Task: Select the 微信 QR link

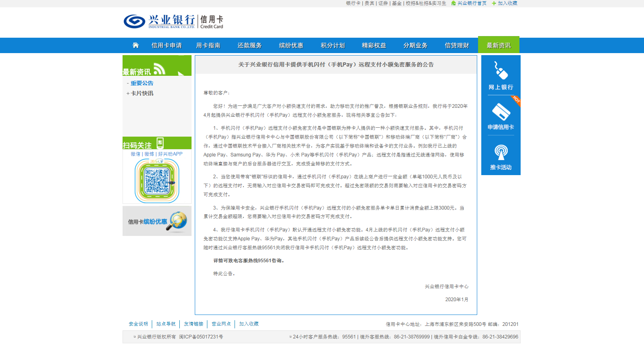Action: click(136, 154)
